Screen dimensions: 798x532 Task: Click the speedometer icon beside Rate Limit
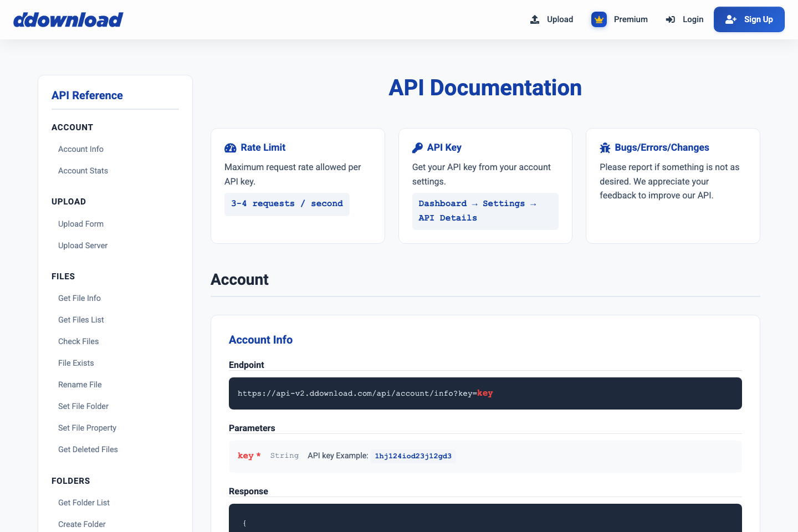coord(230,148)
